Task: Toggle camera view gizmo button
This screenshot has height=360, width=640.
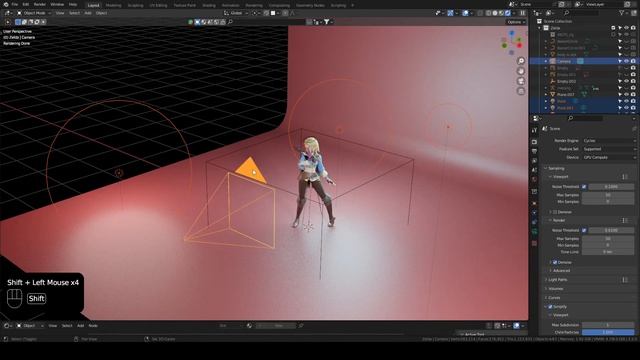Action: [x=521, y=81]
